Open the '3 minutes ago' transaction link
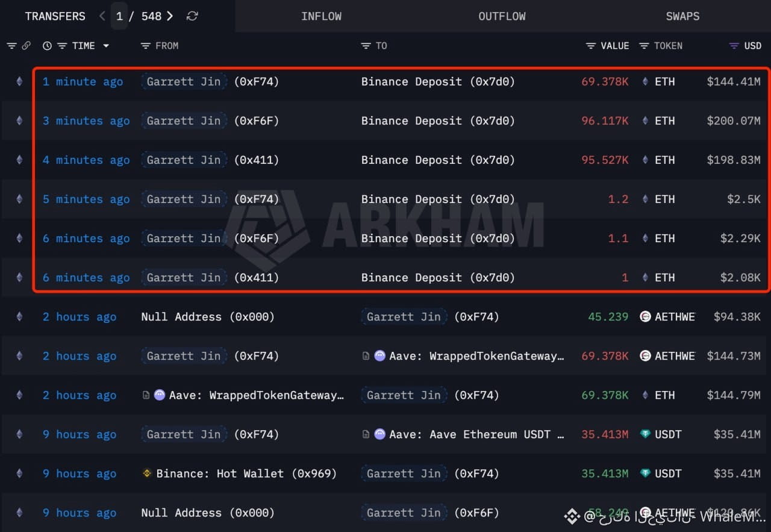This screenshot has height=532, width=771. (86, 120)
